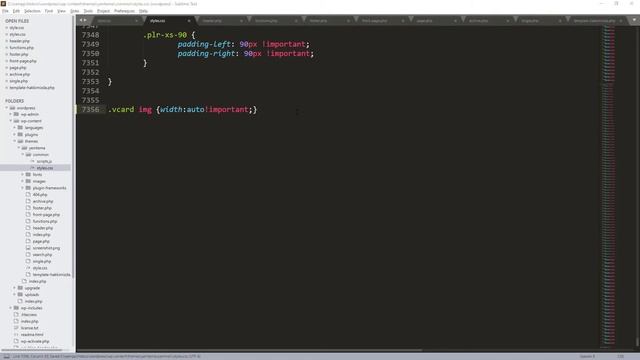Image resolution: width=640 pixels, height=360 pixels.
Task: Open the File menu
Action: coord(5,11)
